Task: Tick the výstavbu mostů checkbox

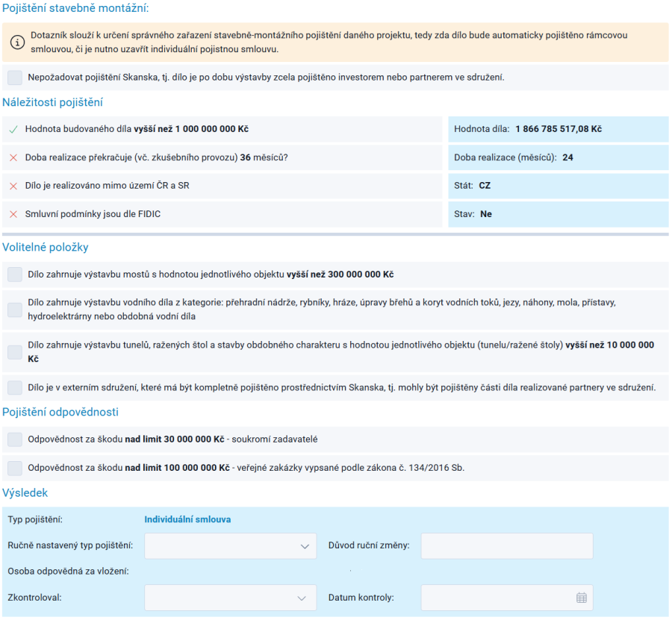Action: tap(15, 275)
